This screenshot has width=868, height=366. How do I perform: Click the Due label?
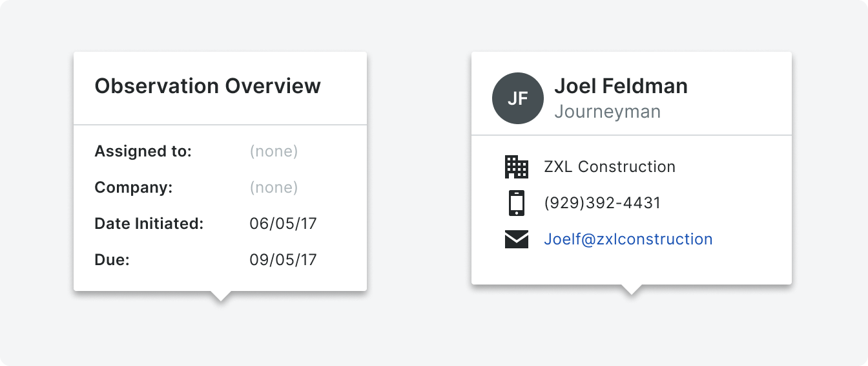[x=112, y=260]
